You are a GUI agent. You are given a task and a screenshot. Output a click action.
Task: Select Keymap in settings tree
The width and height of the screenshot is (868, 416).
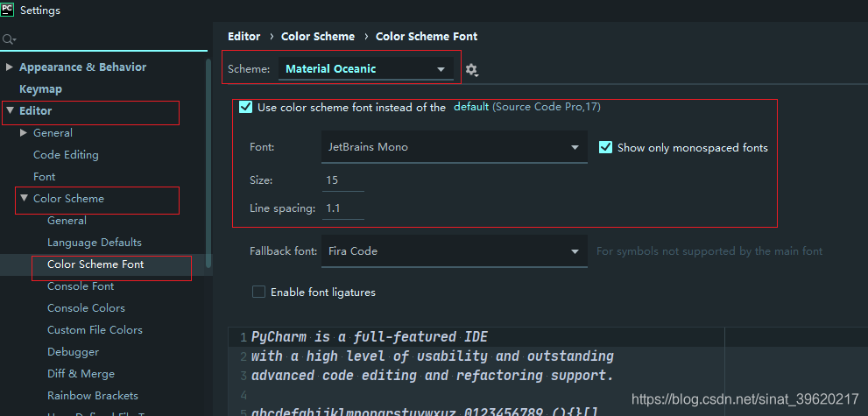coord(40,89)
